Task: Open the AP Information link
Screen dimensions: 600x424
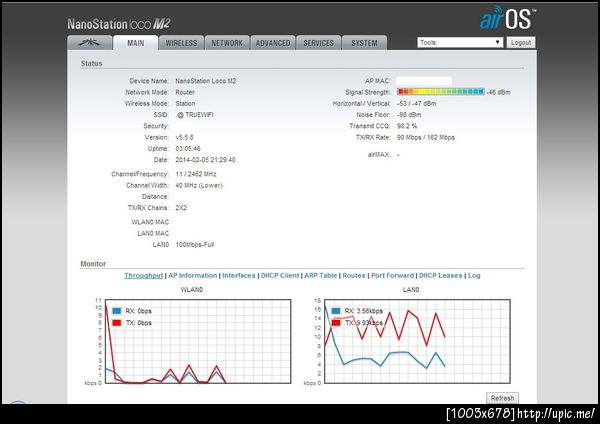Action: click(192, 276)
